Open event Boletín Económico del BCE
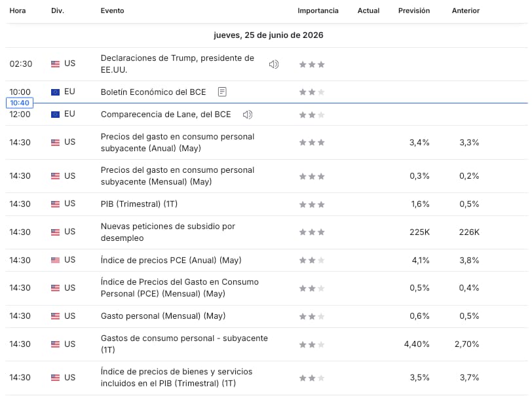Viewport: 532px width, 398px height. (153, 92)
